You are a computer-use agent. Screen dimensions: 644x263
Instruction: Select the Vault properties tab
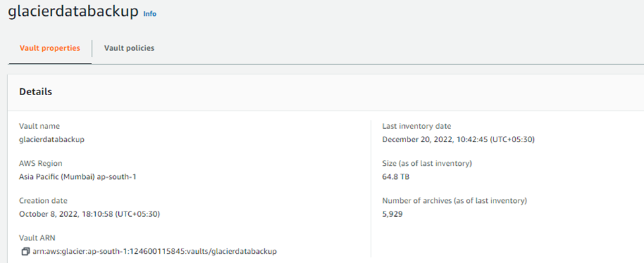pos(50,48)
